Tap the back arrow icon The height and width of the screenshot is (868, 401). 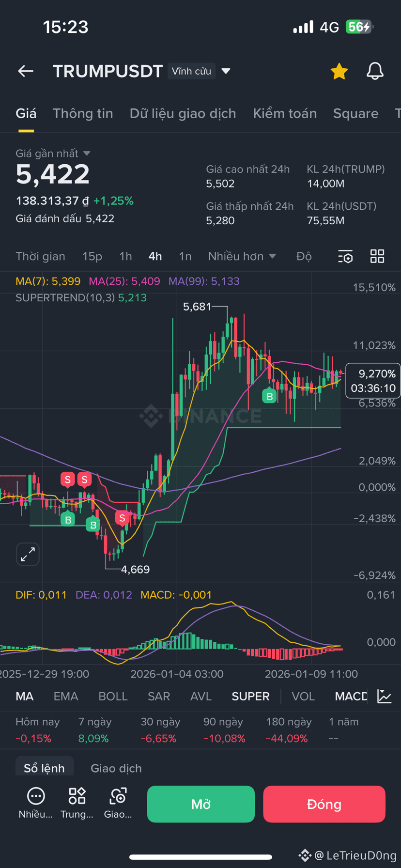tap(26, 71)
